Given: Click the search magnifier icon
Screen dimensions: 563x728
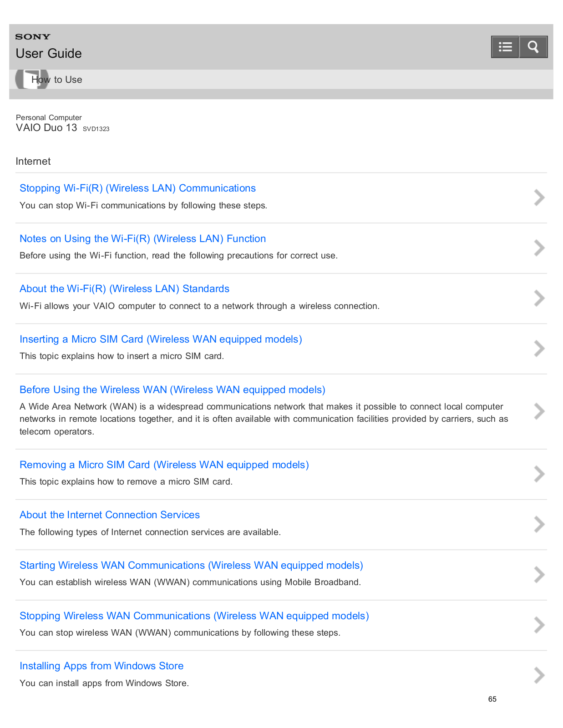Looking at the screenshot, I should pos(533,47).
